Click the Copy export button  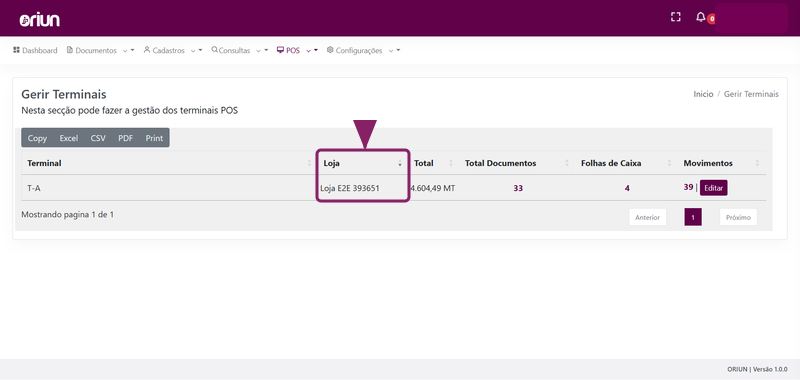click(37, 138)
